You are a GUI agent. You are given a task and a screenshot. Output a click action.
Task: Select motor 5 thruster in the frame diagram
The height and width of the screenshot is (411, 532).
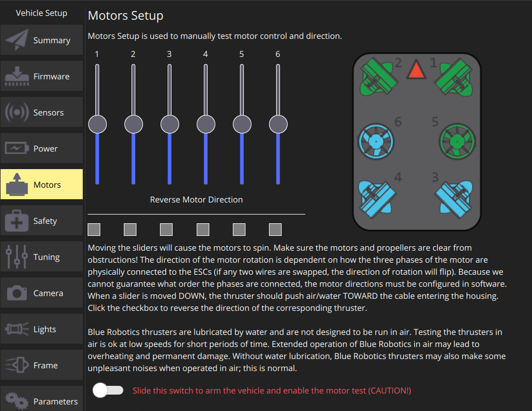(x=456, y=141)
